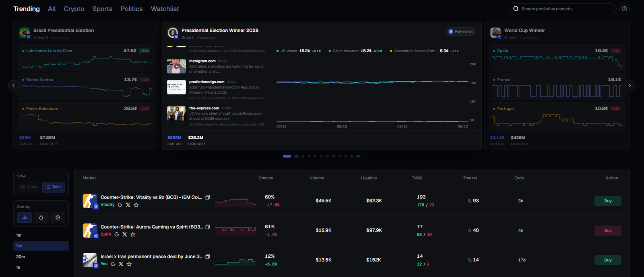The height and width of the screenshot is (277, 644).
Task: Open X search for Aurora vs Spirit market
Action: click(x=125, y=234)
